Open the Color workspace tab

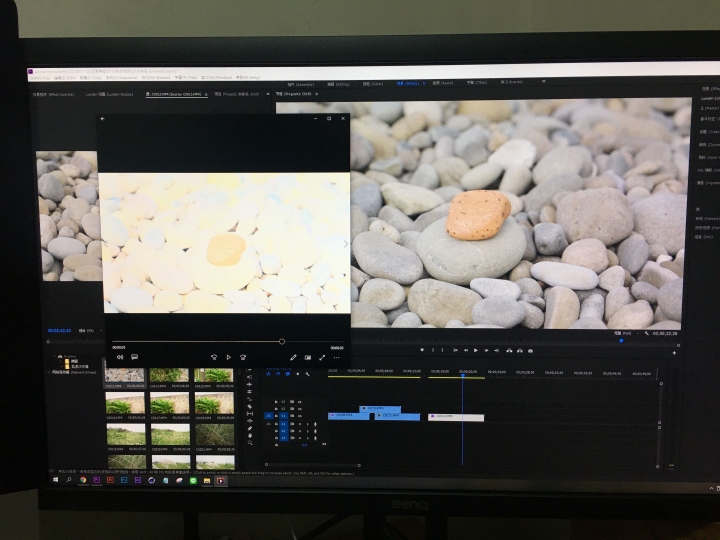tap(373, 84)
